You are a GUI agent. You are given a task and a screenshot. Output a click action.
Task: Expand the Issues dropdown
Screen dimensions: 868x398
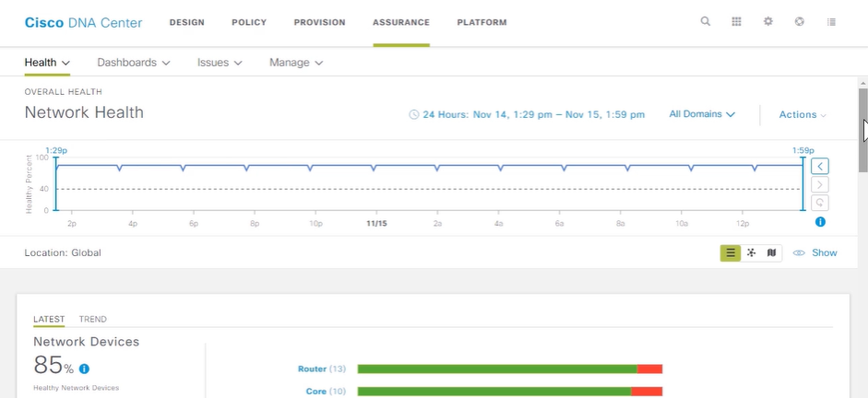(x=220, y=63)
